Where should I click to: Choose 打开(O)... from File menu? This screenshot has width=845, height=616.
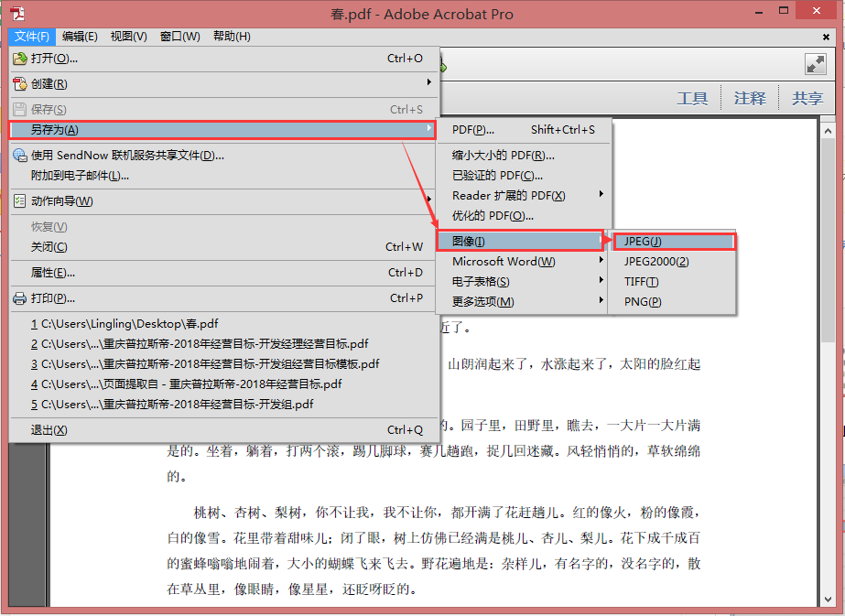(224, 59)
